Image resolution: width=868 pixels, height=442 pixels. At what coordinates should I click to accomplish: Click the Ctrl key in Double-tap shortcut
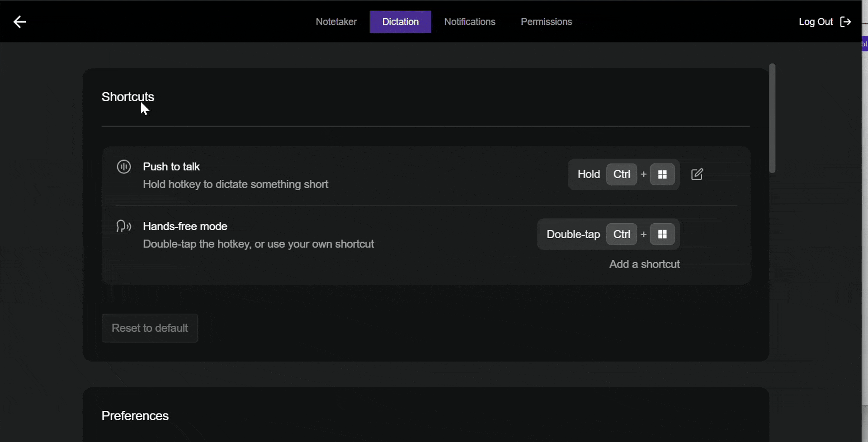[622, 234]
